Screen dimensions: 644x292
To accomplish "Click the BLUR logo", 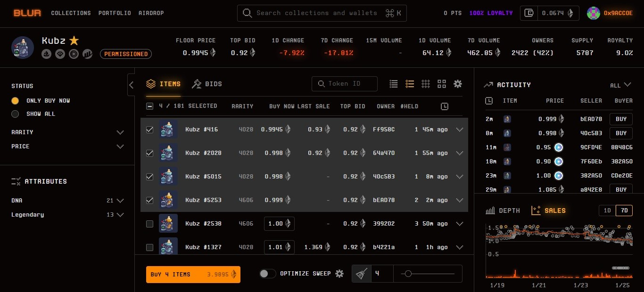I will tap(27, 13).
